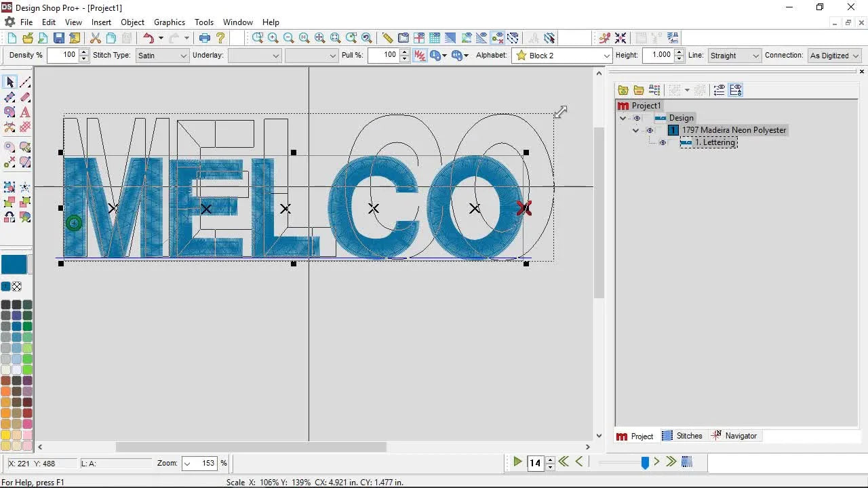
Task: Select the arrow selection tool
Action: point(9,81)
